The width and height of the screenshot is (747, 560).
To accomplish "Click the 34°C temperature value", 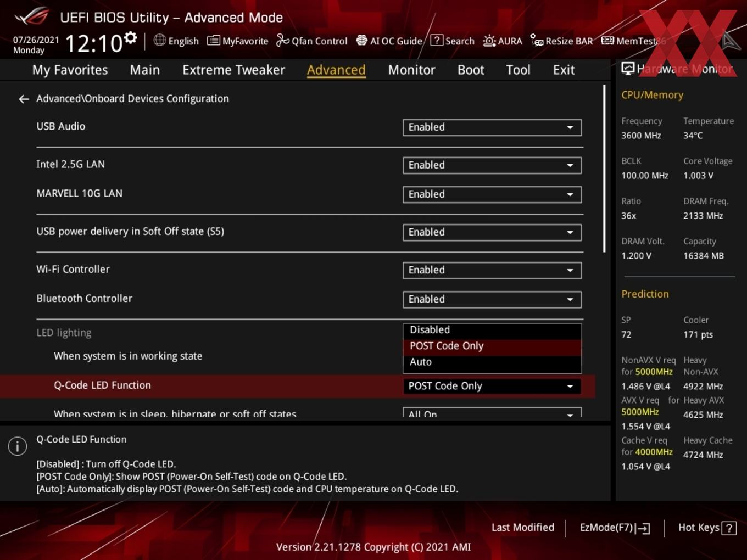I will pos(693,136).
